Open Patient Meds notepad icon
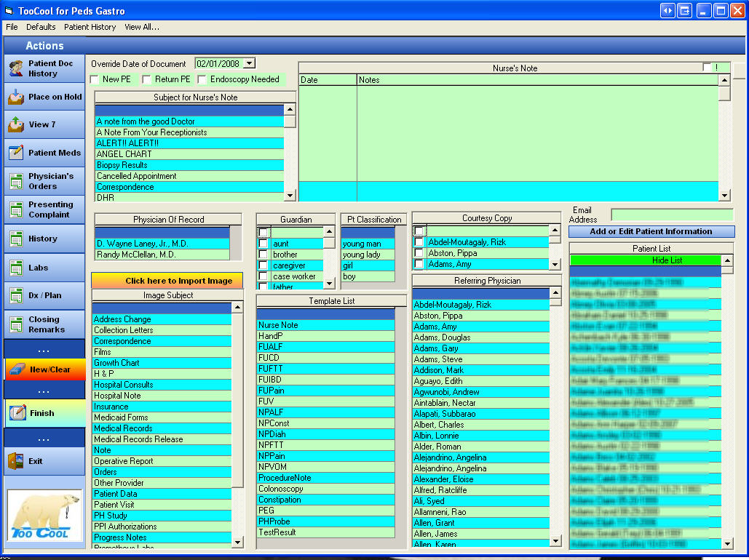749x560 pixels. (16, 153)
